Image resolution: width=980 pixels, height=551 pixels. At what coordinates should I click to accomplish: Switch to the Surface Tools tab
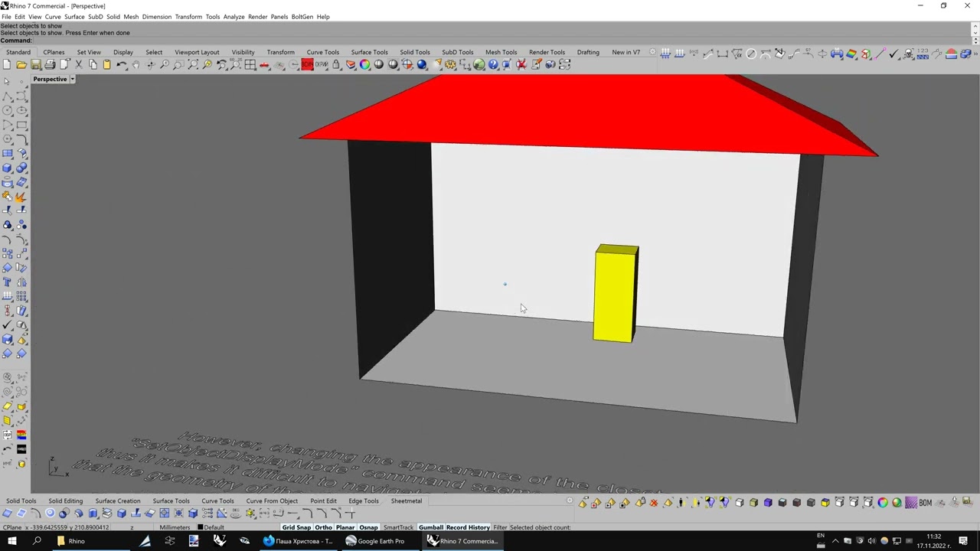[369, 52]
